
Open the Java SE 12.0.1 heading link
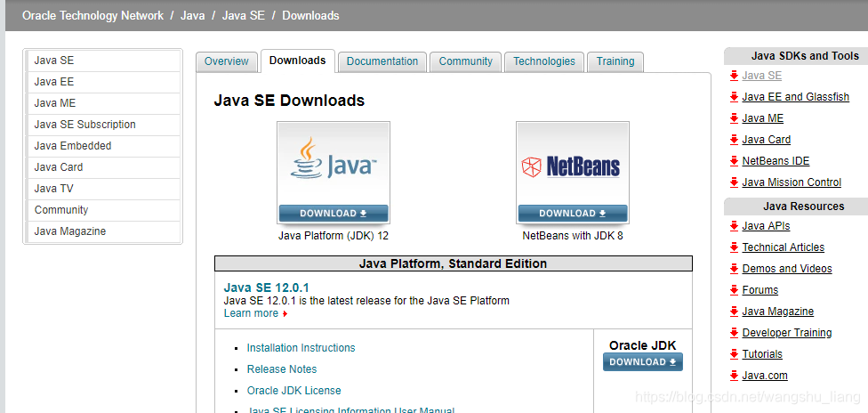266,287
